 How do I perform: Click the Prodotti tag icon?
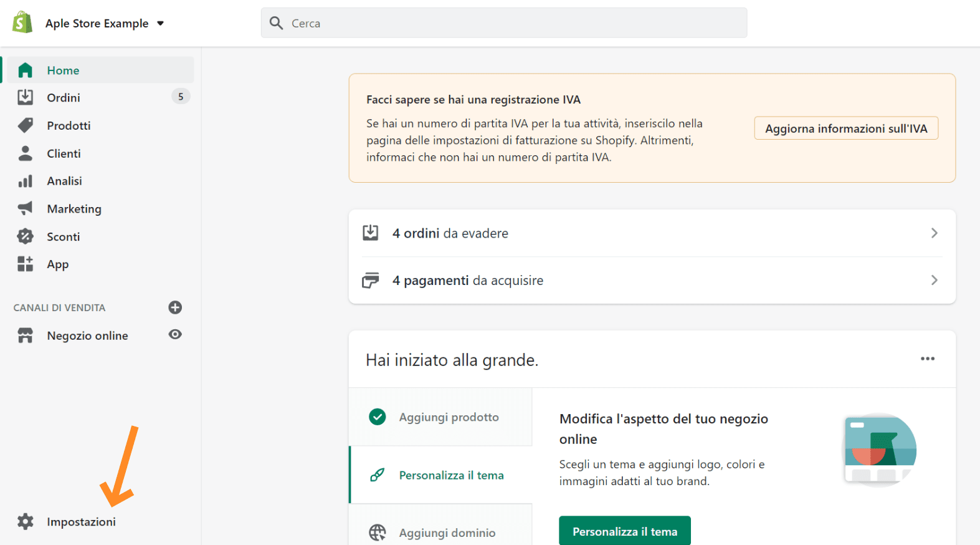tap(25, 125)
